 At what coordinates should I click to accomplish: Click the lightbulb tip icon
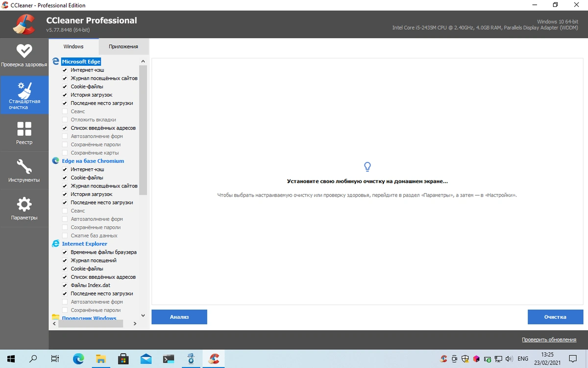(x=367, y=166)
